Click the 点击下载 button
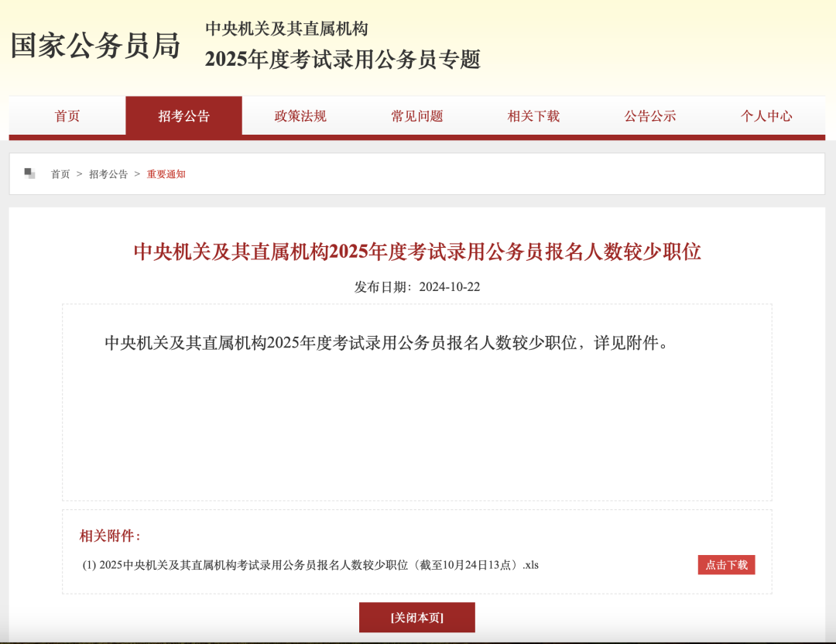The height and width of the screenshot is (644, 836). tap(726, 564)
